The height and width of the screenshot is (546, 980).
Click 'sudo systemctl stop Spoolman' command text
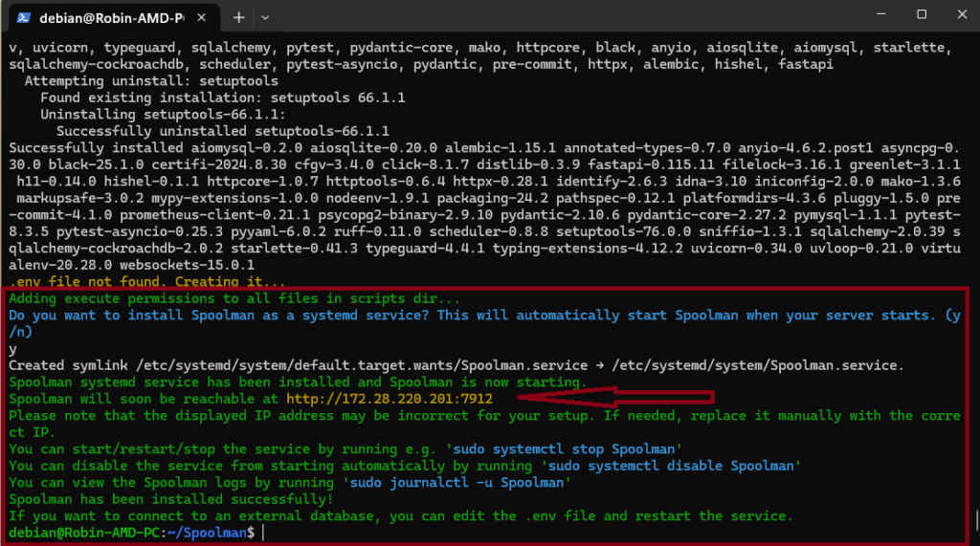coord(564,449)
